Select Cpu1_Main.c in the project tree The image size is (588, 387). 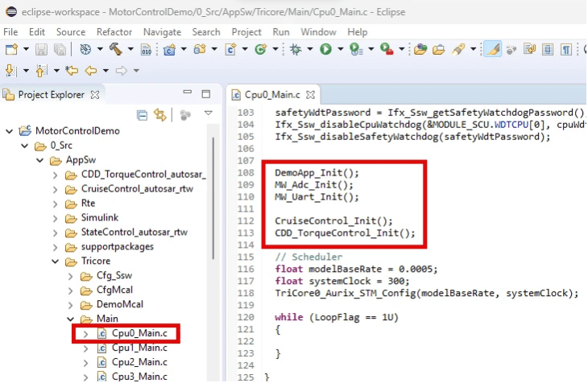(x=139, y=348)
